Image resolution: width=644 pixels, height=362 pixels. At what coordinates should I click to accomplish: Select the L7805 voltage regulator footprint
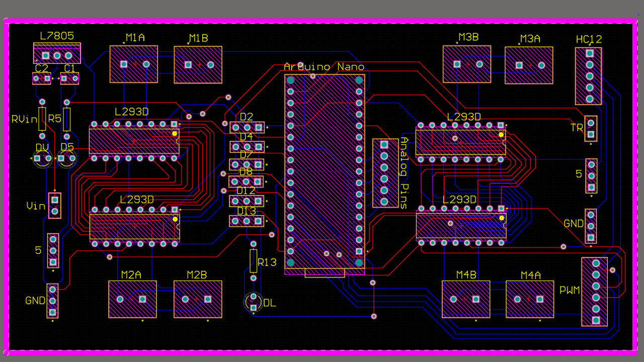pos(56,53)
